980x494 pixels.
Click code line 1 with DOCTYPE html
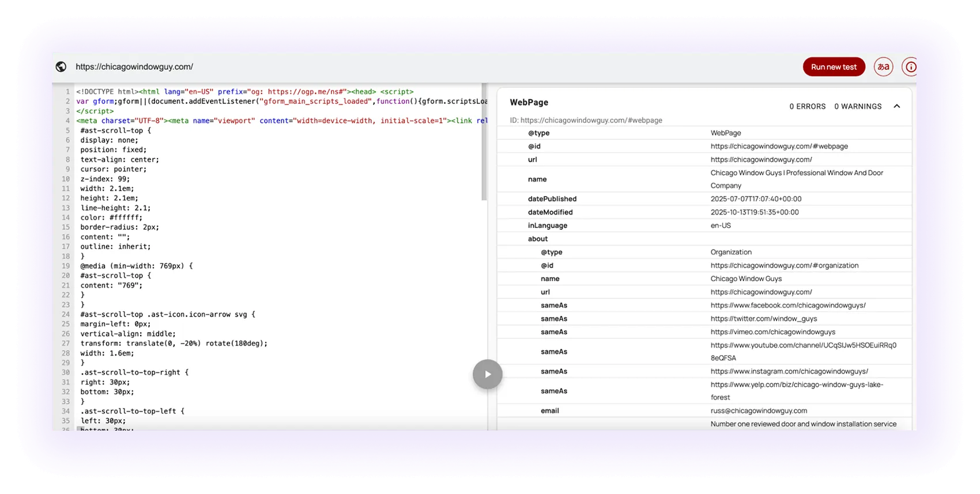point(245,92)
